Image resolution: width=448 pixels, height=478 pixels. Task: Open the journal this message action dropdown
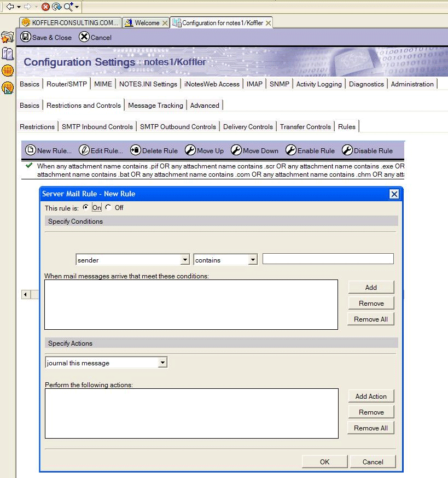point(162,363)
